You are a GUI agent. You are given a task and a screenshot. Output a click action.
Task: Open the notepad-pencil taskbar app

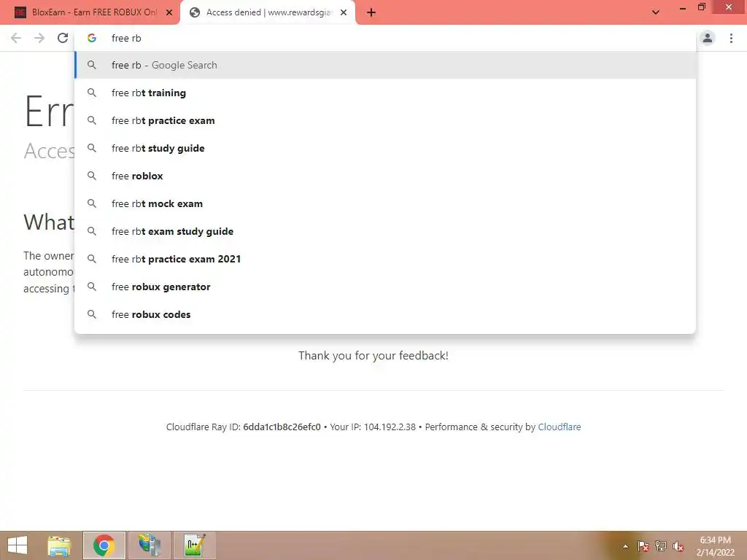point(194,545)
